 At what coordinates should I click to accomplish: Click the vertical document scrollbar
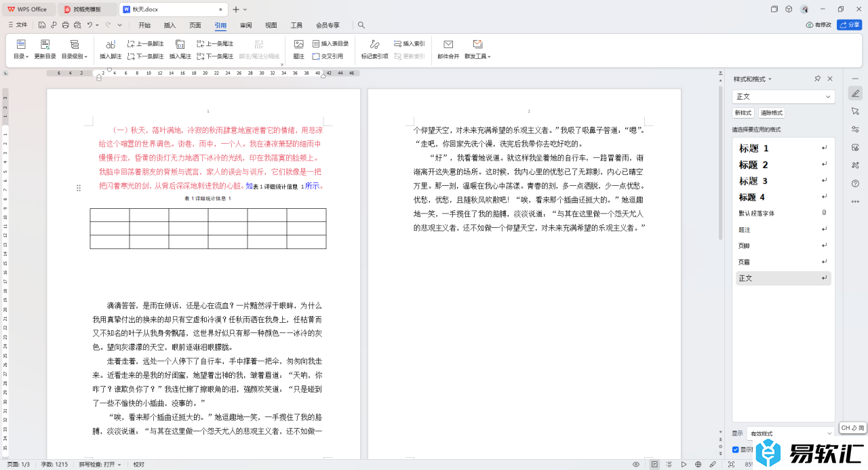tap(720, 163)
